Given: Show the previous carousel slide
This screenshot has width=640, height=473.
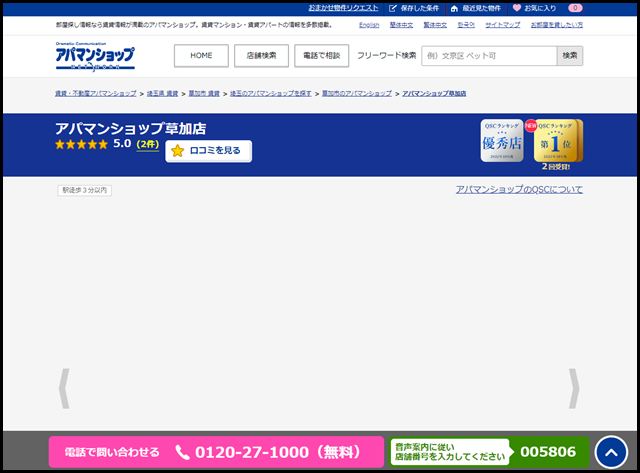Looking at the screenshot, I should tap(64, 389).
